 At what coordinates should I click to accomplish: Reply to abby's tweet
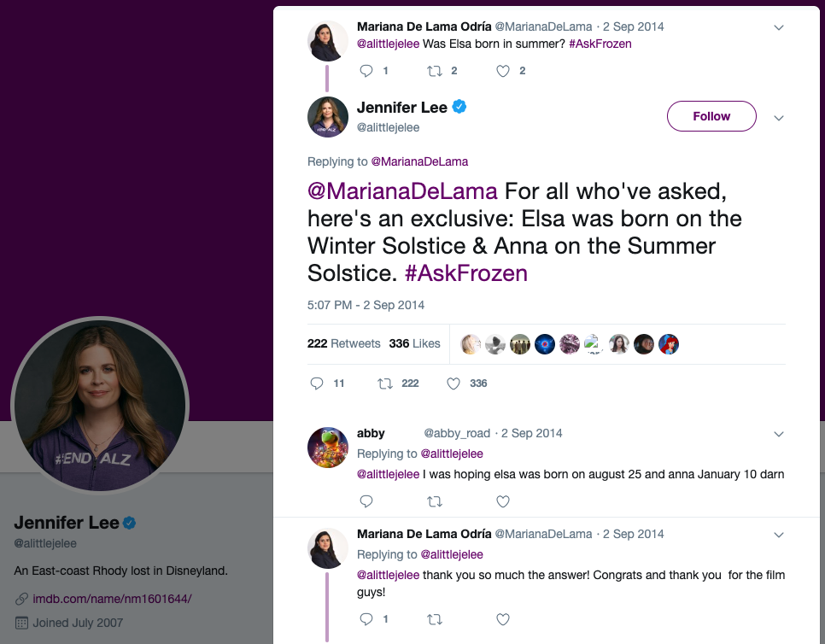(366, 501)
